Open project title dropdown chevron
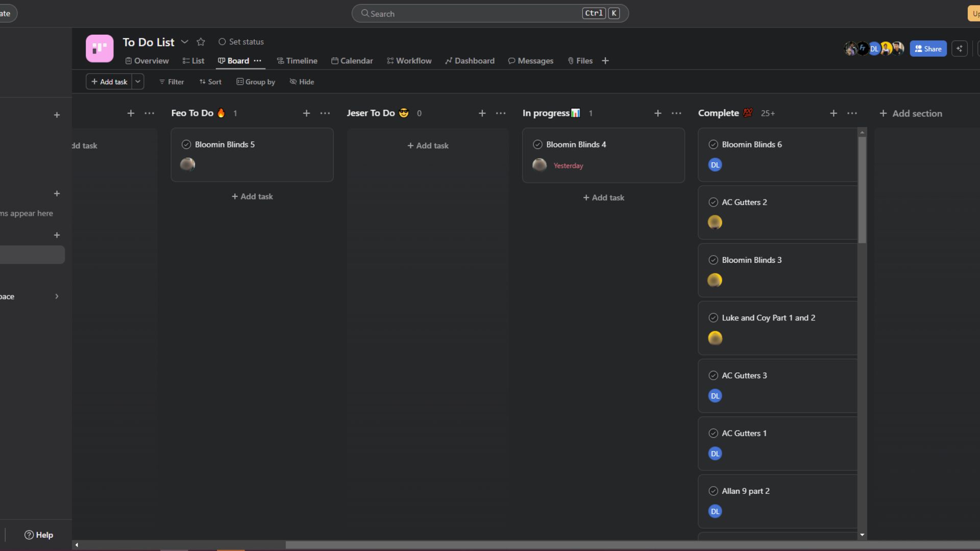This screenshot has width=980, height=551. [185, 42]
